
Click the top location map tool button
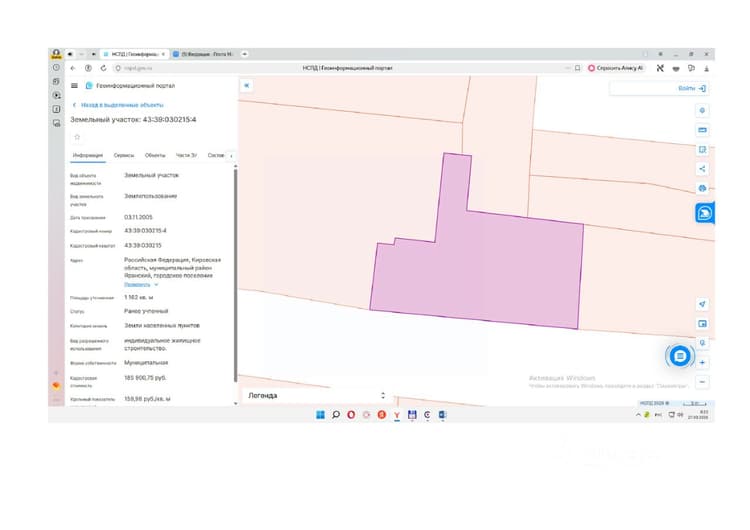pyautogui.click(x=702, y=110)
